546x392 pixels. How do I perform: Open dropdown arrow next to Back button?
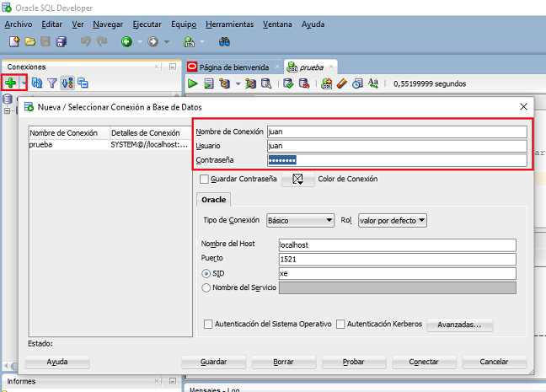[140, 42]
